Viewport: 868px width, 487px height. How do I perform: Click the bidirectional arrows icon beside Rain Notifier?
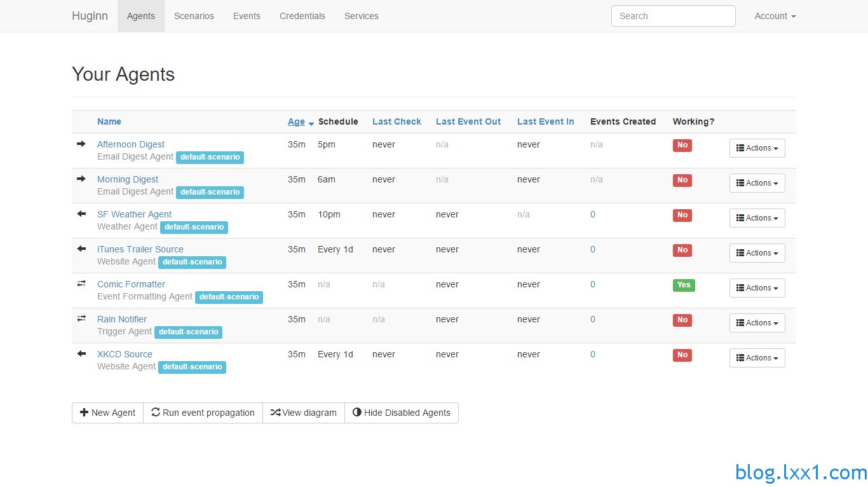(81, 319)
